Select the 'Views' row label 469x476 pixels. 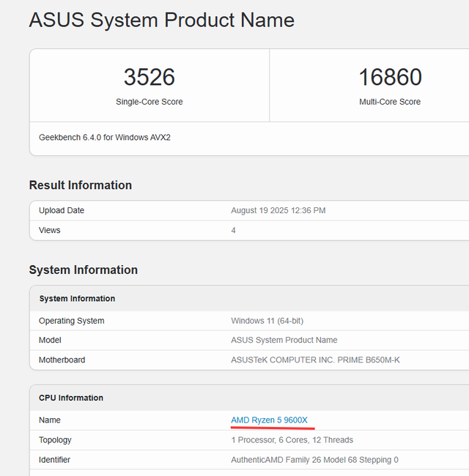(x=50, y=230)
